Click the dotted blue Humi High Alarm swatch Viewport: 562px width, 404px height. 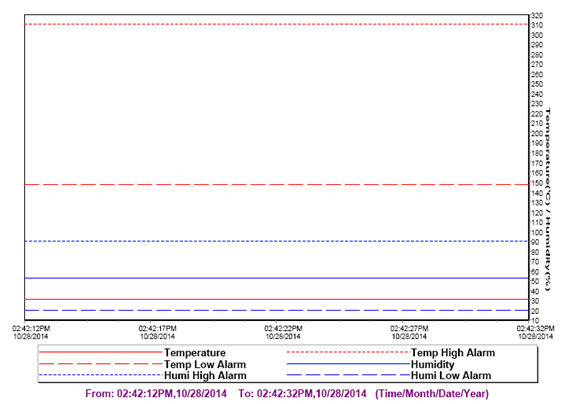pos(101,375)
